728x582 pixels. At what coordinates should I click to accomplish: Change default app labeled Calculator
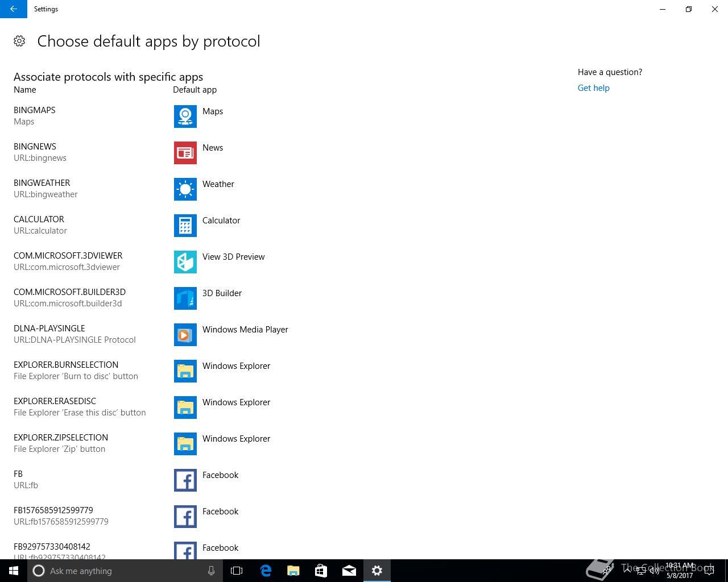(221, 221)
